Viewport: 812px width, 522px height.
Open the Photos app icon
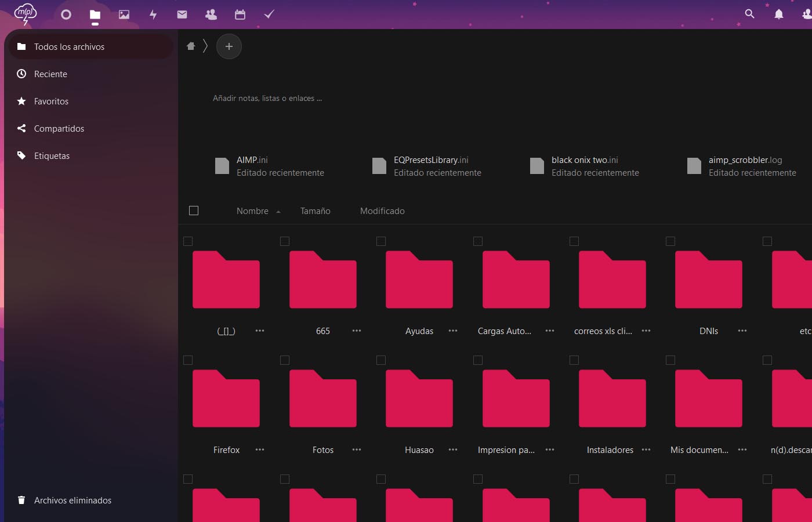click(x=124, y=14)
